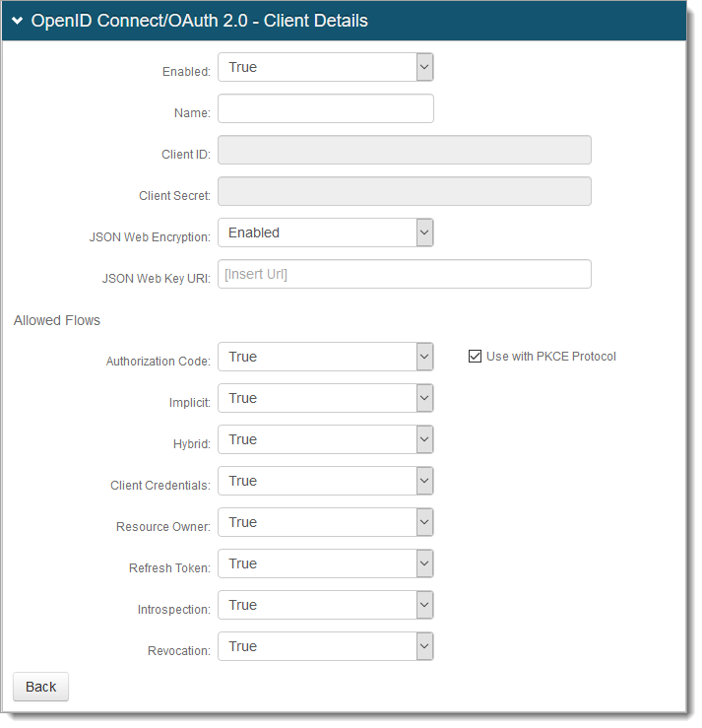Click the Back button
This screenshot has height=728, width=702.
(40, 687)
